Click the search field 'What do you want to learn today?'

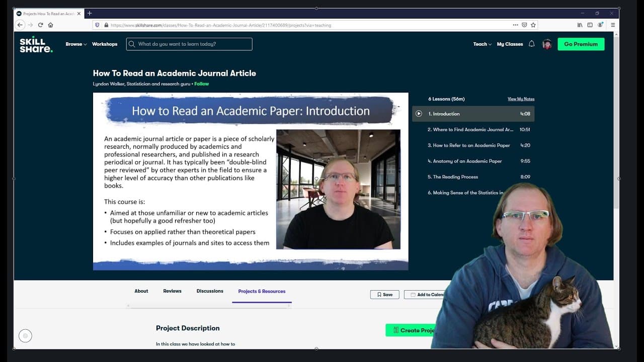click(x=189, y=44)
